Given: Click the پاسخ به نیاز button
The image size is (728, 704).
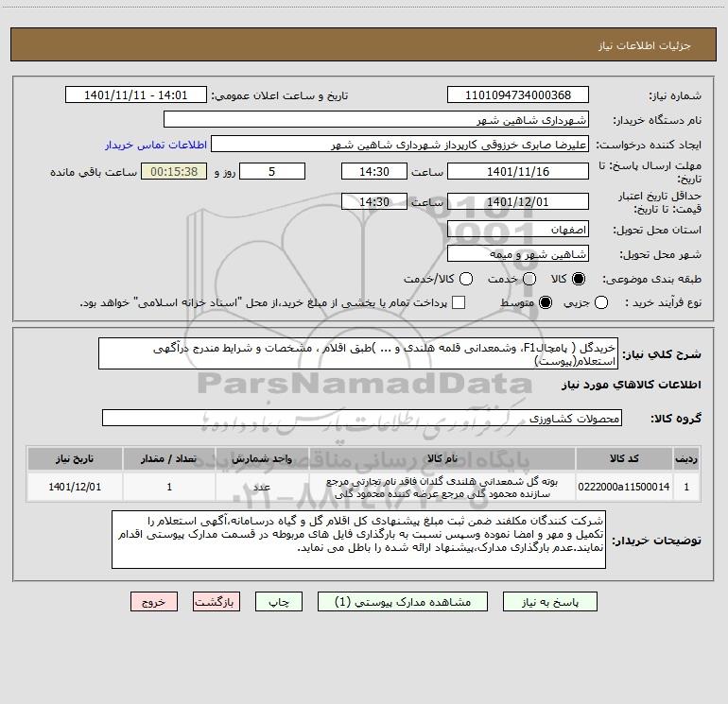Looking at the screenshot, I should pos(549,602).
